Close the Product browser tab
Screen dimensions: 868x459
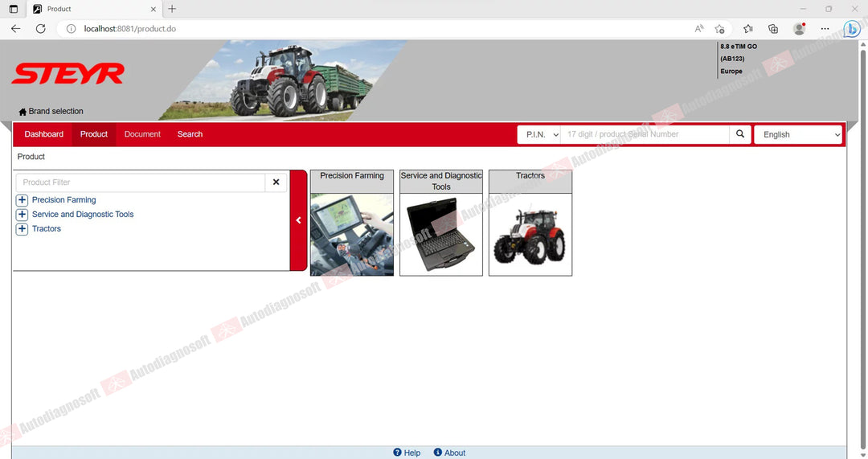pyautogui.click(x=154, y=9)
